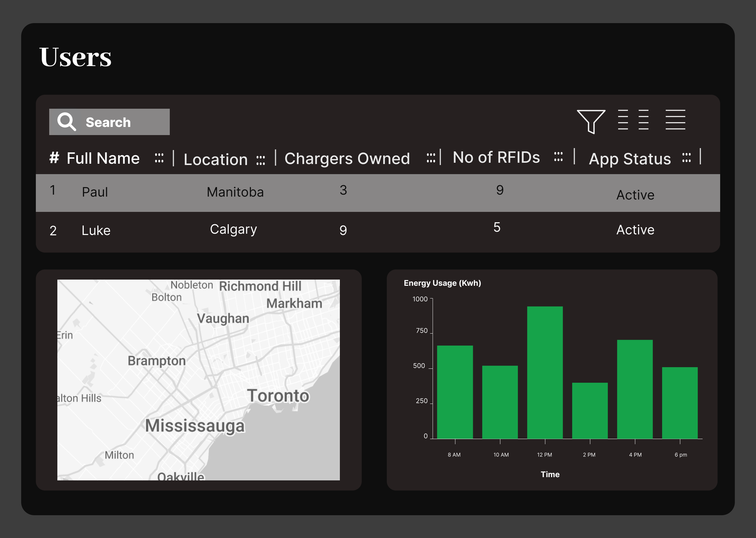Click the 2 PM energy usage bar
The width and height of the screenshot is (756, 538).
pyautogui.click(x=589, y=410)
